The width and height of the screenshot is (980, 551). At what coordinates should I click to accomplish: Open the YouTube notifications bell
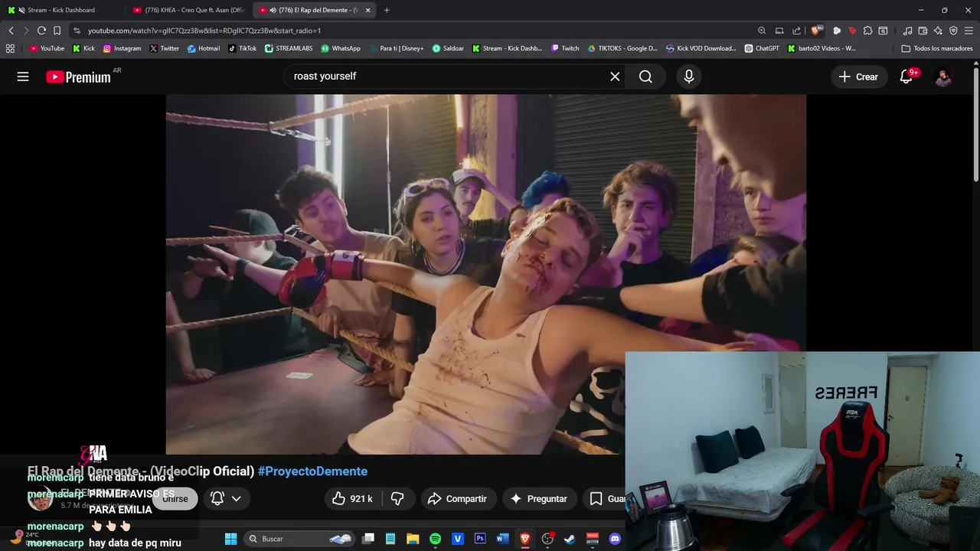[x=906, y=77]
